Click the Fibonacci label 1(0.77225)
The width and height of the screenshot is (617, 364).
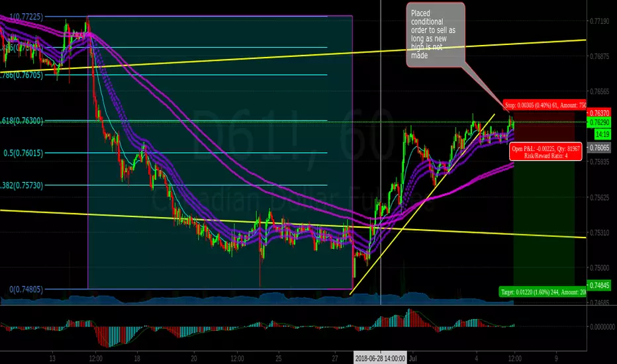(x=26, y=17)
